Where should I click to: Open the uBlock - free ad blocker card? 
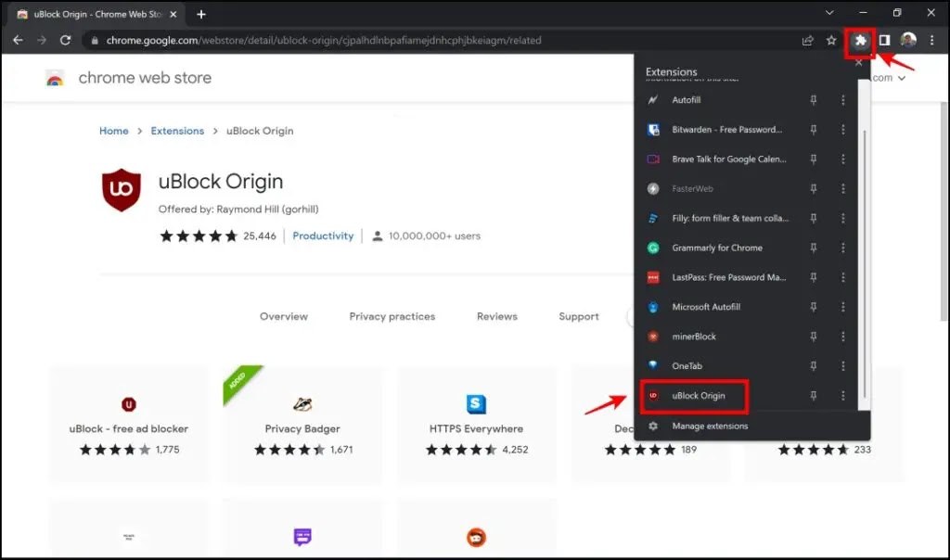(128, 424)
